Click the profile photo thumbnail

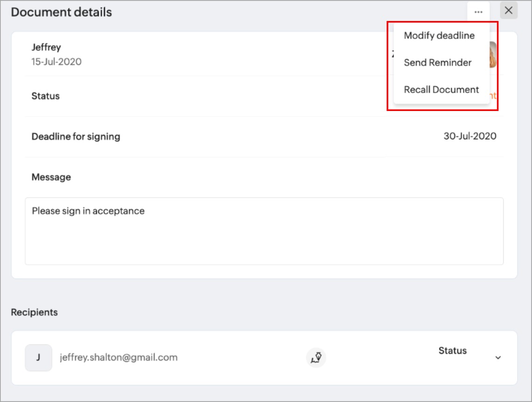tap(493, 55)
